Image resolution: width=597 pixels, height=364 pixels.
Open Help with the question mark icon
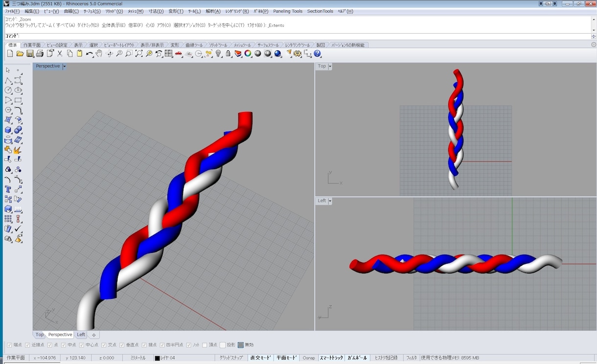pyautogui.click(x=318, y=54)
